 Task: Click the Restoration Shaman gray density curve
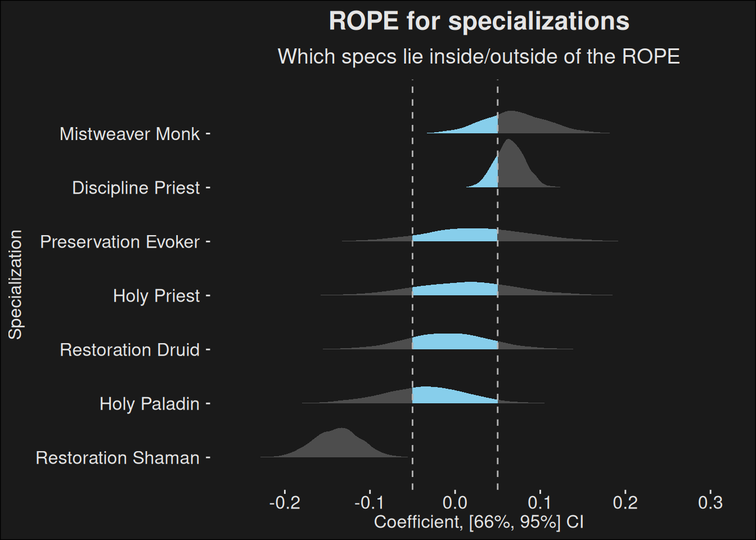coord(337,445)
